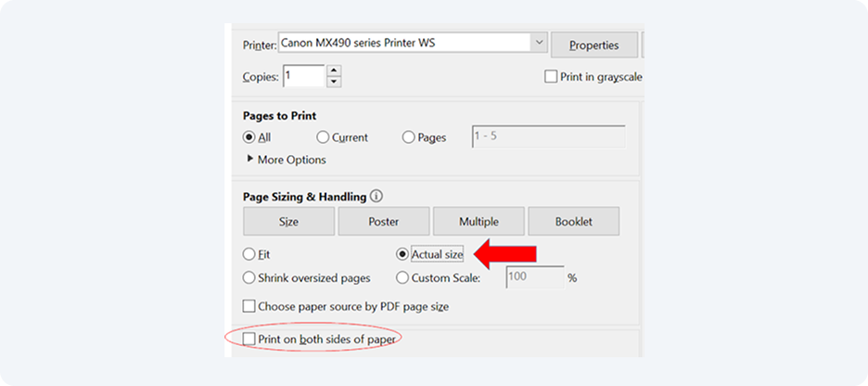Enable Print in grayscale checkbox
Viewport: 868px width, 386px height.
[x=550, y=77]
